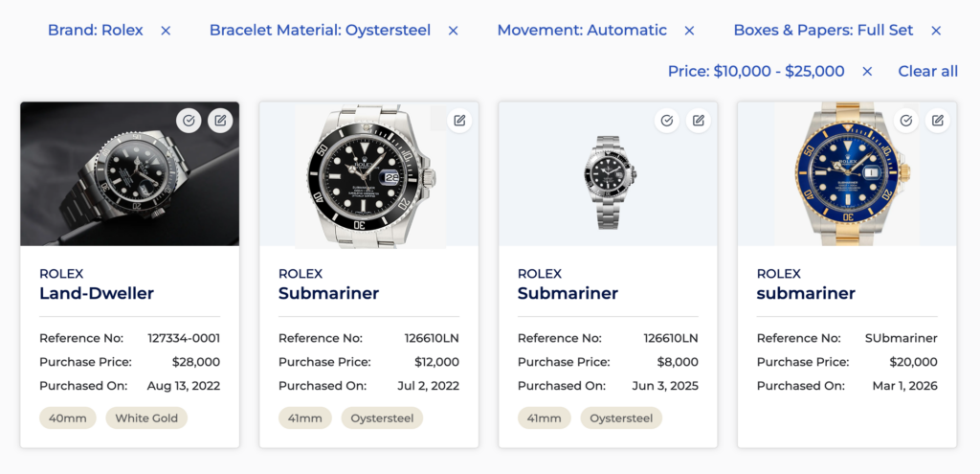Toggle check icon on blue submariner card

(x=906, y=121)
